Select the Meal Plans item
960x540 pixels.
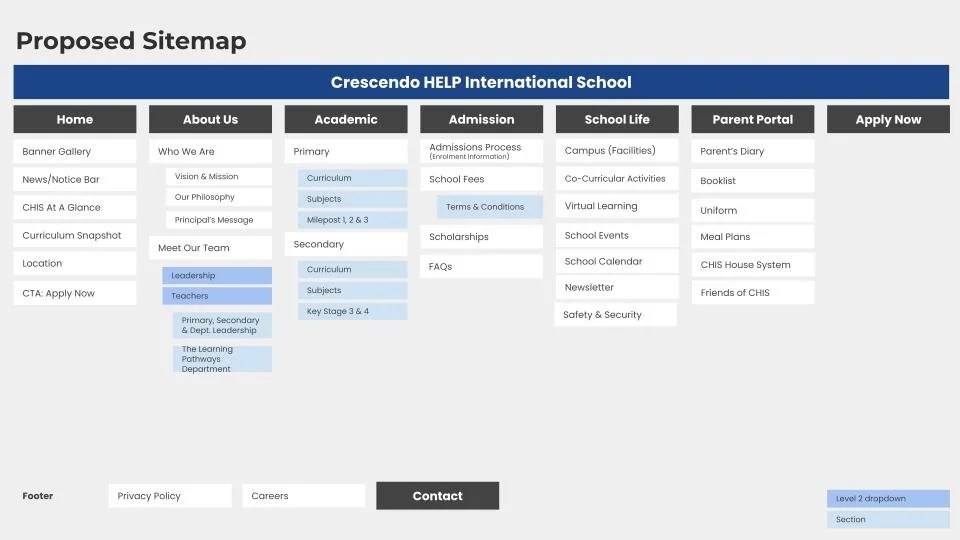(x=752, y=237)
